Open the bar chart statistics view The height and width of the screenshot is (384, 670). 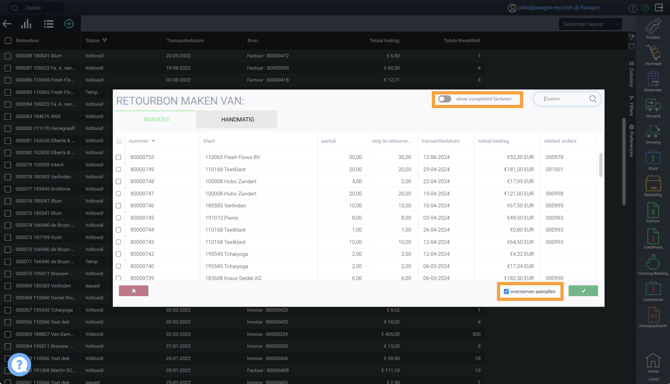tap(26, 24)
